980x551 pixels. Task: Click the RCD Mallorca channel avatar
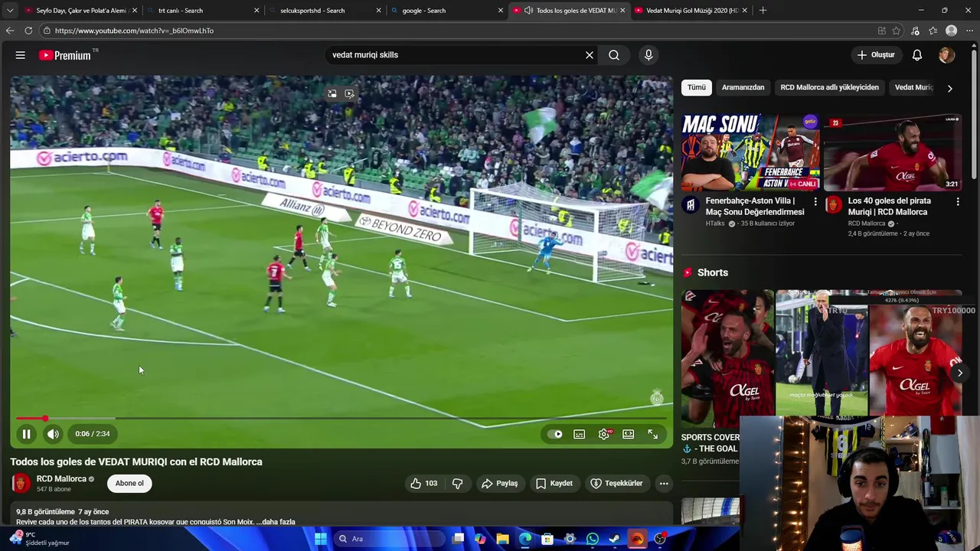[x=21, y=483]
